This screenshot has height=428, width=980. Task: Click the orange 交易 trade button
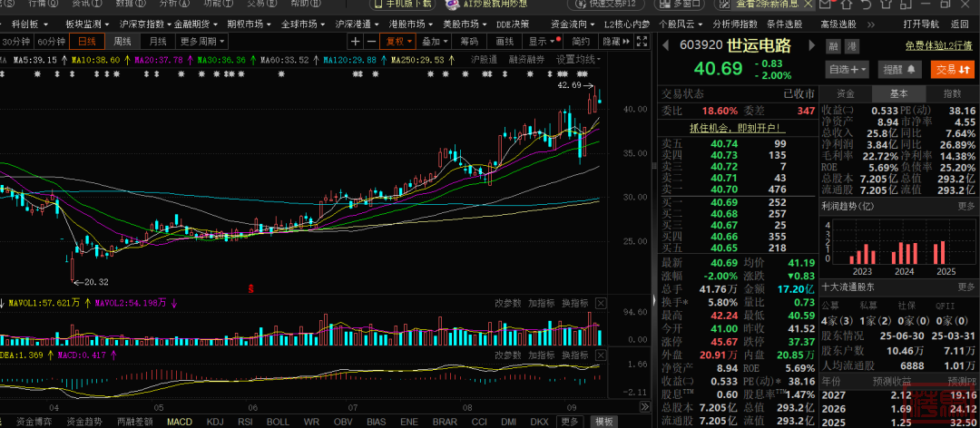click(951, 69)
